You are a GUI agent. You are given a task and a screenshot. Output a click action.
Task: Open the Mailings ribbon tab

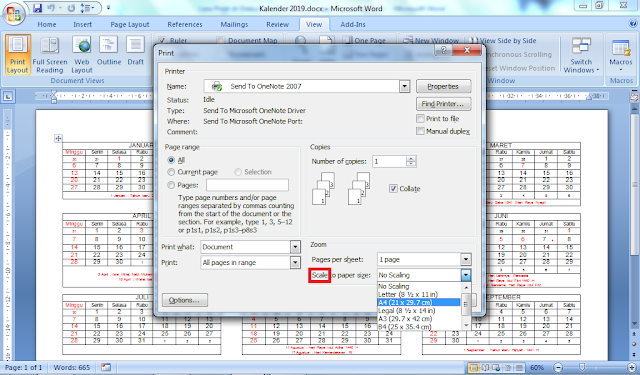coord(234,24)
